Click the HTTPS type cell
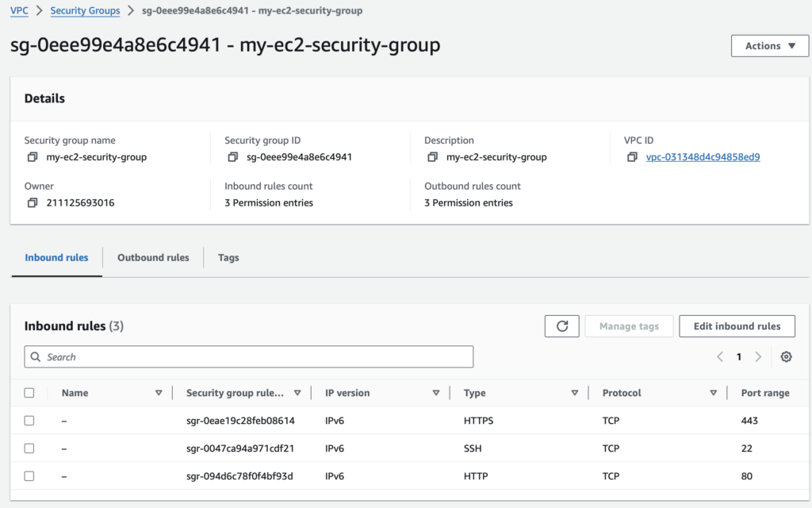The image size is (812, 508). [478, 421]
